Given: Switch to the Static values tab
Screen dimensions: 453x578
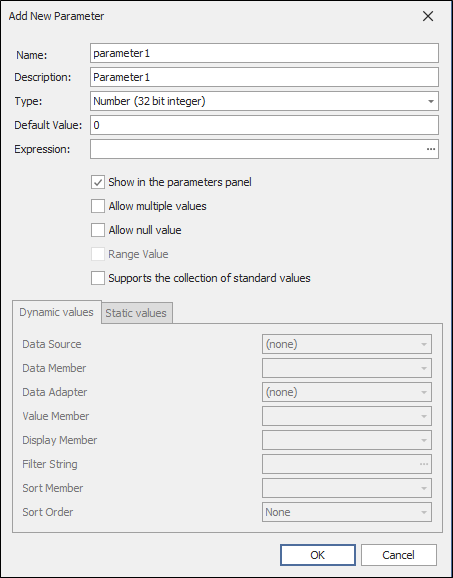Looking at the screenshot, I should pos(136,313).
